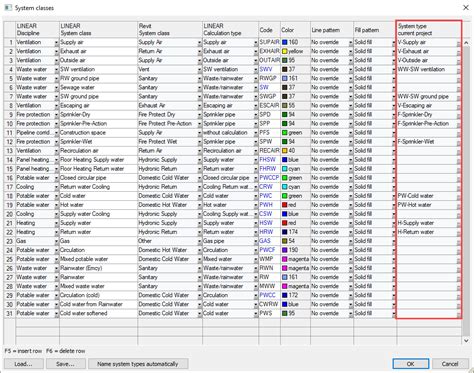Select red color swatch in Hot water row

tap(284, 205)
